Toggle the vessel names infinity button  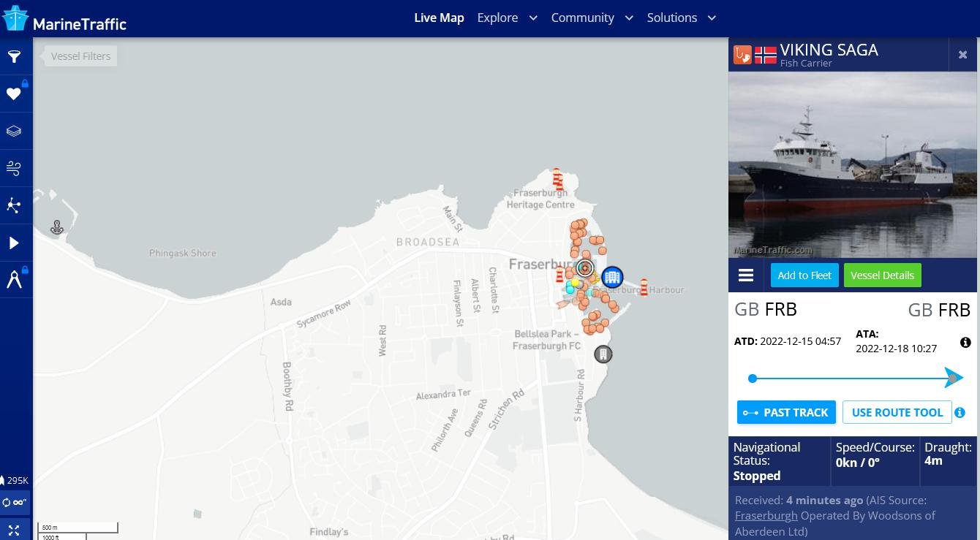tap(14, 502)
